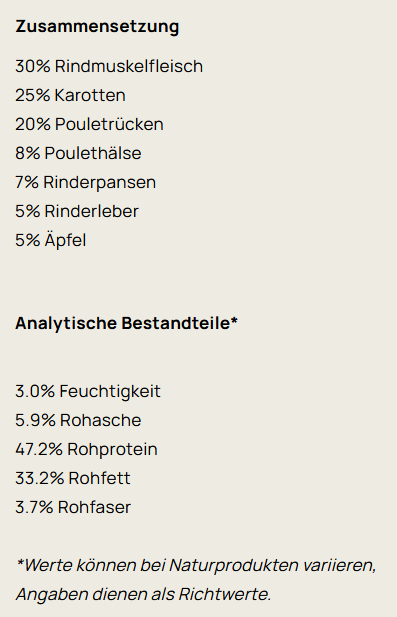Click the word Richtwerte in footnote
Image resolution: width=397 pixels, height=617 pixels.
[x=225, y=594]
